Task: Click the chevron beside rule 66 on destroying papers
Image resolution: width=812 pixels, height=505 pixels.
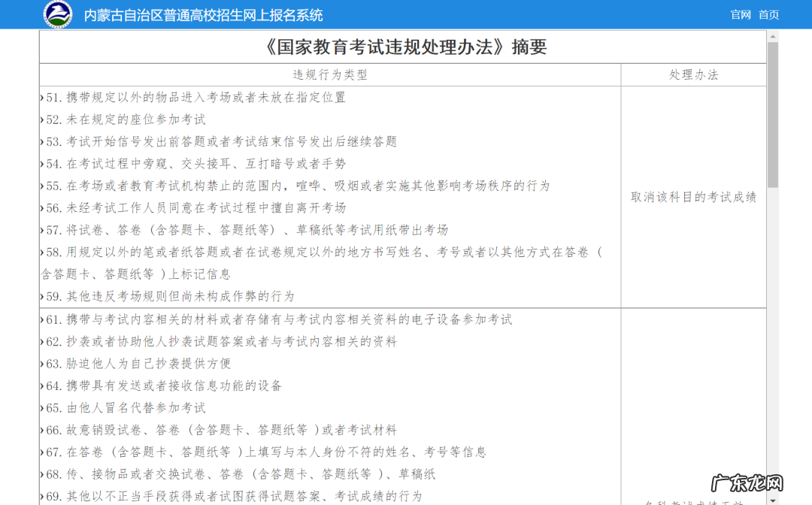Action: click(44, 430)
